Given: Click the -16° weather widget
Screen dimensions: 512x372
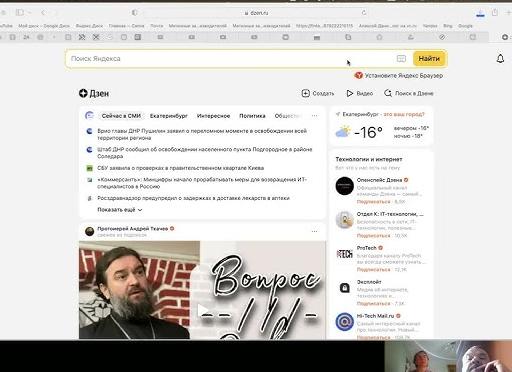Looking at the screenshot, I should click(368, 133).
